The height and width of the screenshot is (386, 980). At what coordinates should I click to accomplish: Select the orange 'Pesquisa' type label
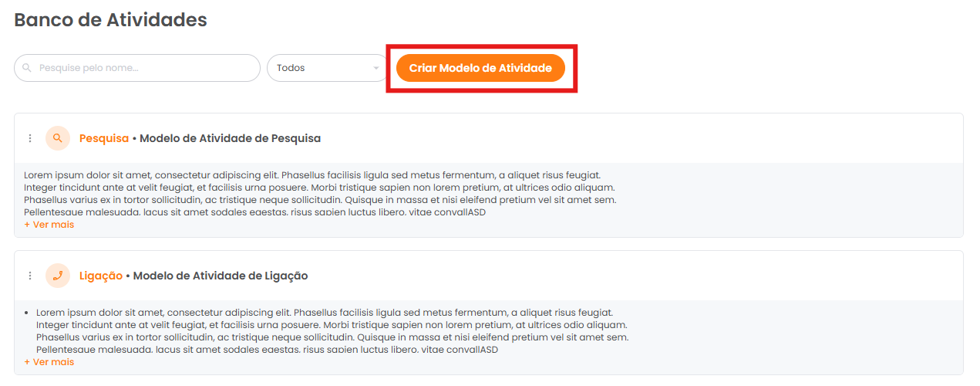point(104,138)
